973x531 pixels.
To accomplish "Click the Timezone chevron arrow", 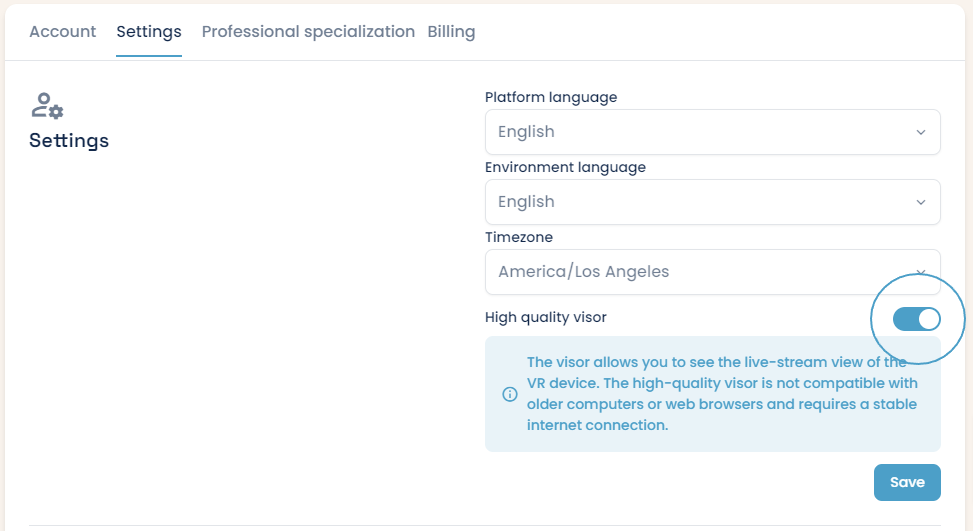I will coord(920,272).
